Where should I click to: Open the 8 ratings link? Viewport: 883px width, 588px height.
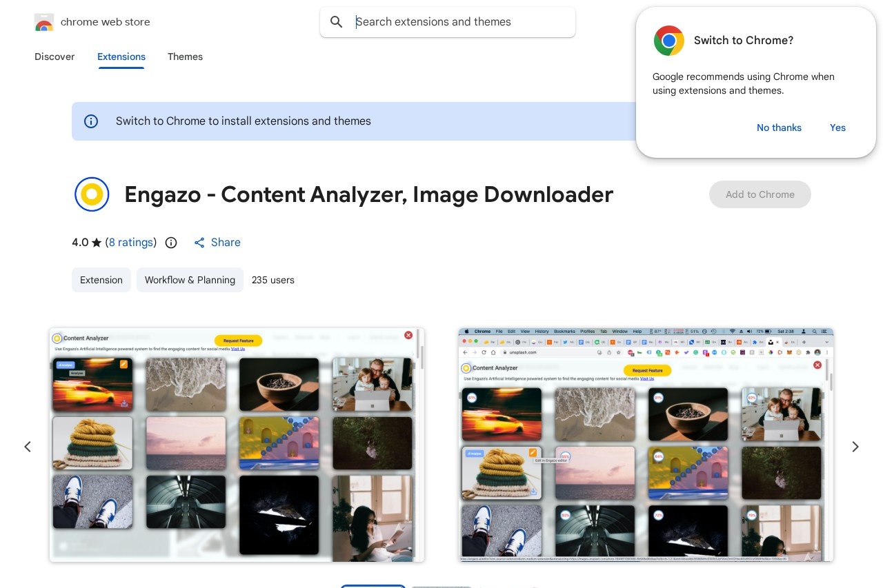[x=131, y=243]
